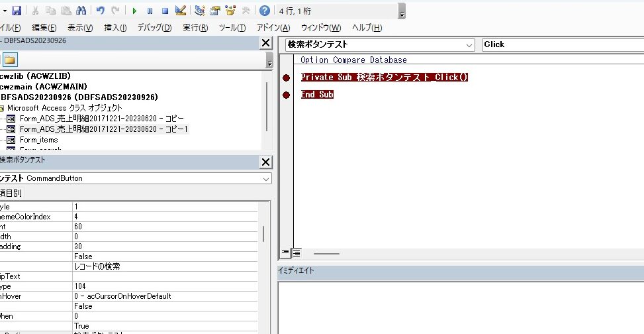Toggle Design Mode toolbar icon
Image resolution: width=644 pixels, height=334 pixels.
point(181,11)
